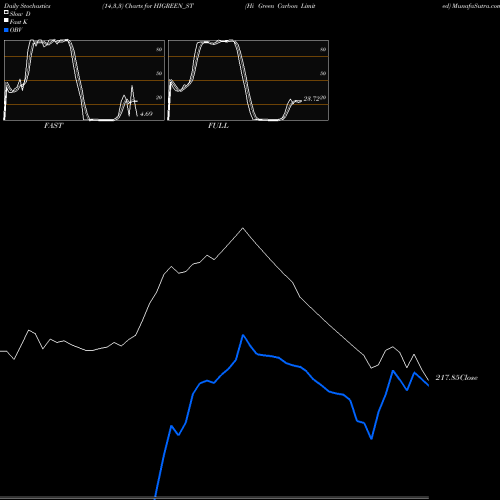500x500 pixels.
Task: Click the FULL chart label
Action: (x=218, y=126)
